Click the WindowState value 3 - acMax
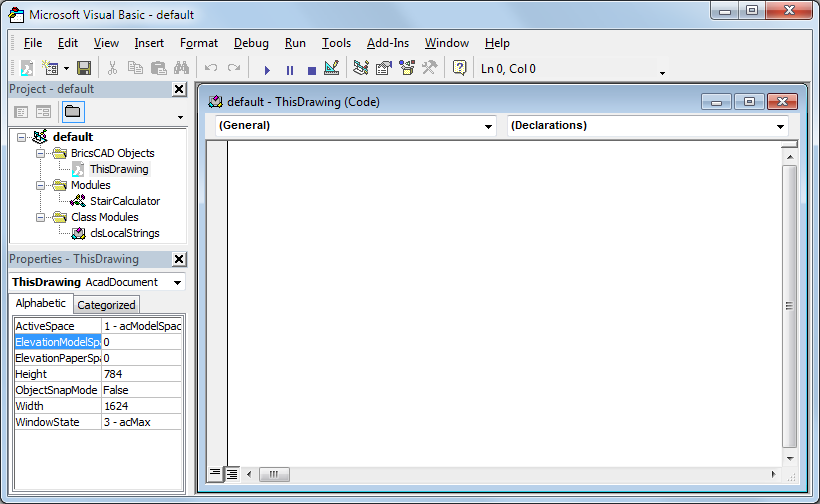This screenshot has height=504, width=820. click(x=142, y=422)
